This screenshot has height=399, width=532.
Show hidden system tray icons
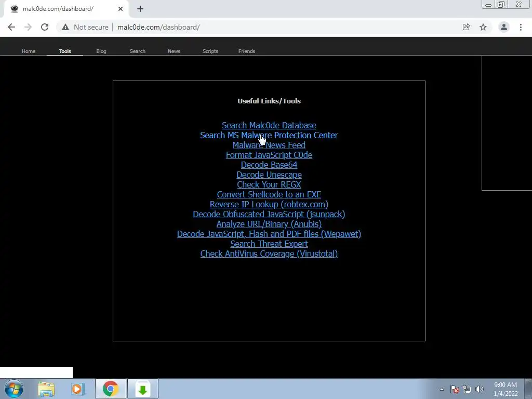coord(442,389)
